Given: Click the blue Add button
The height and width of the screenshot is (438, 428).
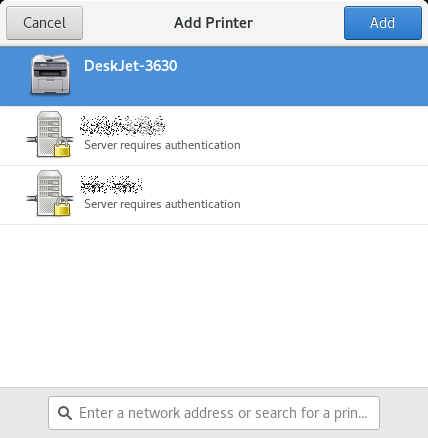Looking at the screenshot, I should (x=383, y=23).
